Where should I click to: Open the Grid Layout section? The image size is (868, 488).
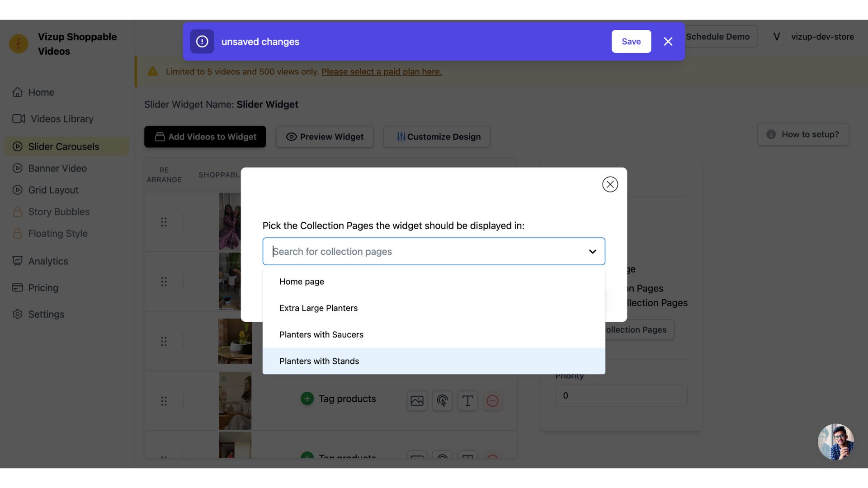click(x=53, y=190)
